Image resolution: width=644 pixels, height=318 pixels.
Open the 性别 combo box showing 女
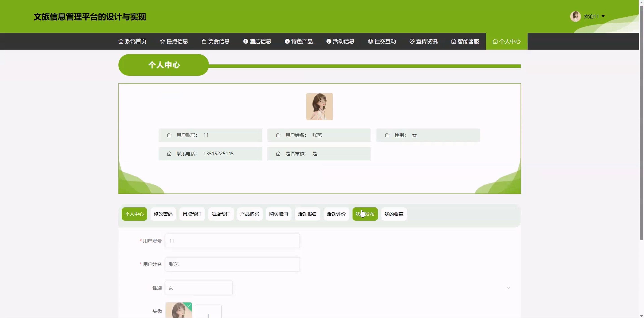tap(199, 288)
